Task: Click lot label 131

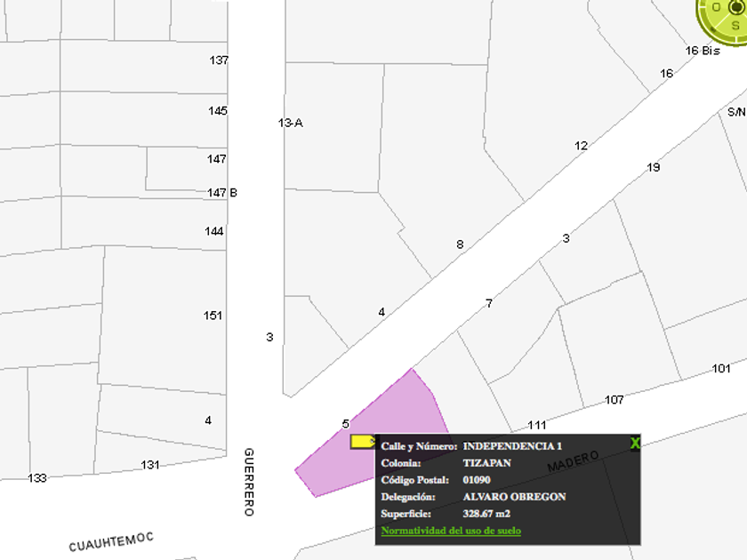Action: (150, 465)
